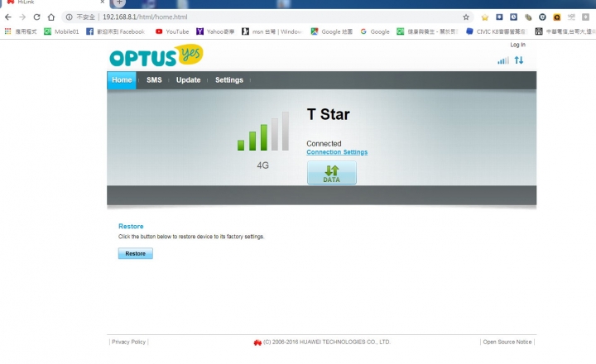The image size is (596, 364).
Task: Click the 'Connected' status text
Action: click(x=324, y=144)
